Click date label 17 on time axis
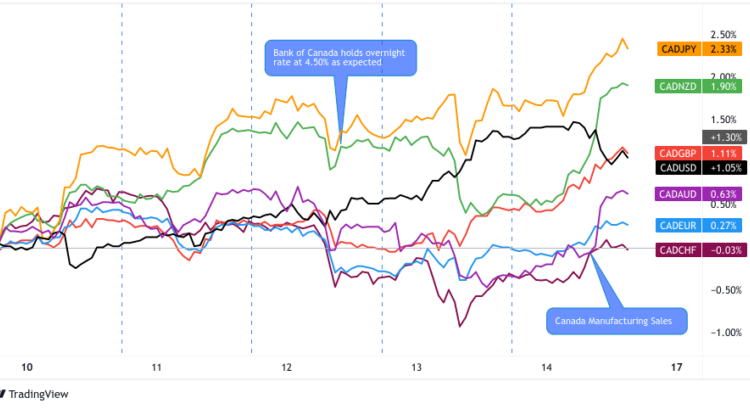 677,368
